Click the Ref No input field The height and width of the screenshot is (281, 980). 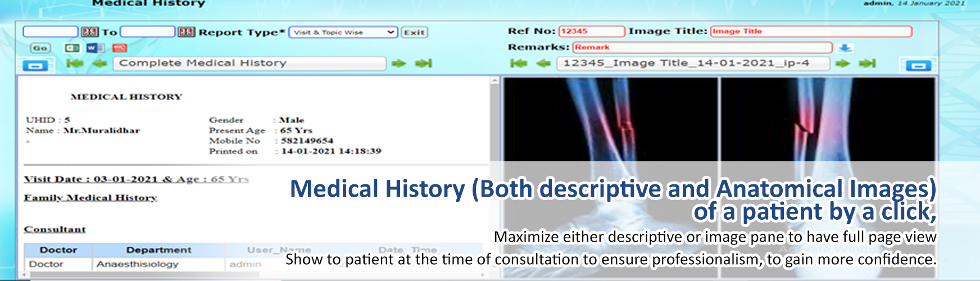click(x=591, y=31)
